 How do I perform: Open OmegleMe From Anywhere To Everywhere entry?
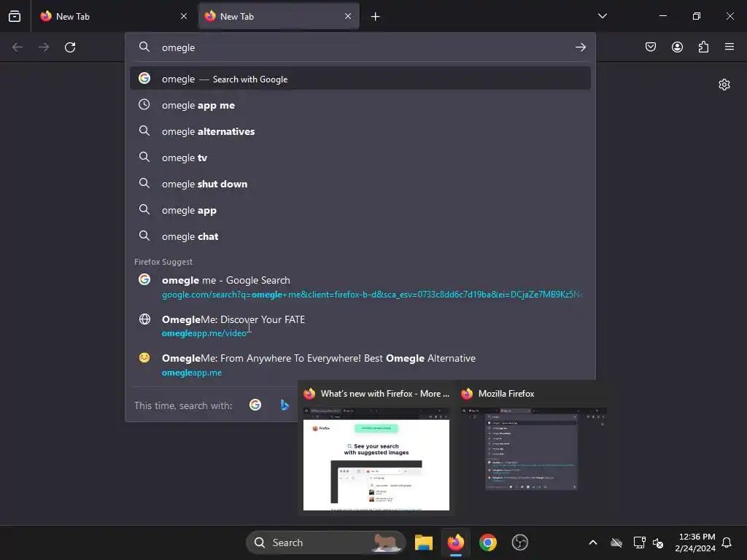click(360, 365)
